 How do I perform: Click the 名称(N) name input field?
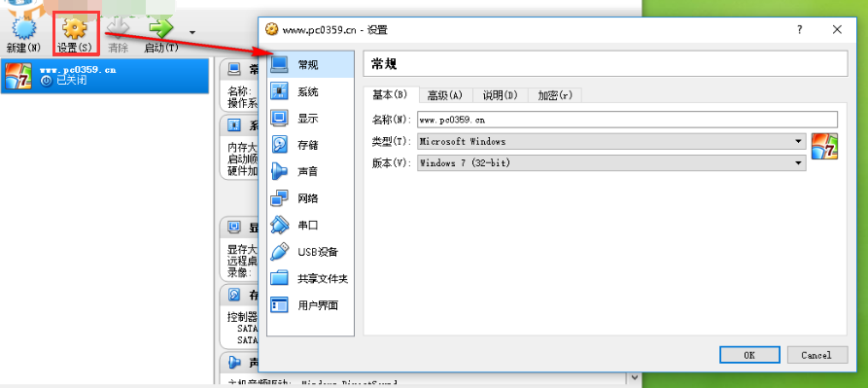(x=627, y=119)
